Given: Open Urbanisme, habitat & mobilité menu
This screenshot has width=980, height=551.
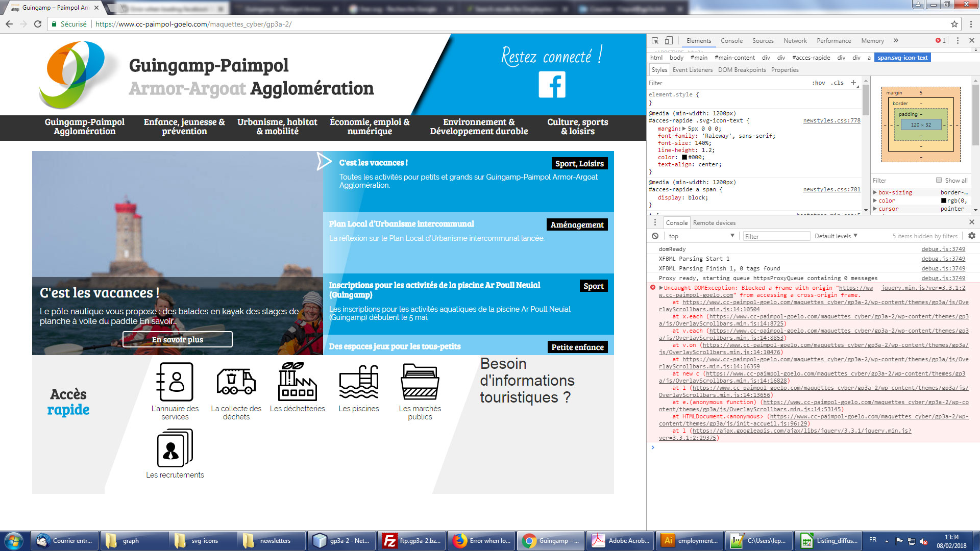Looking at the screenshot, I should (277, 127).
